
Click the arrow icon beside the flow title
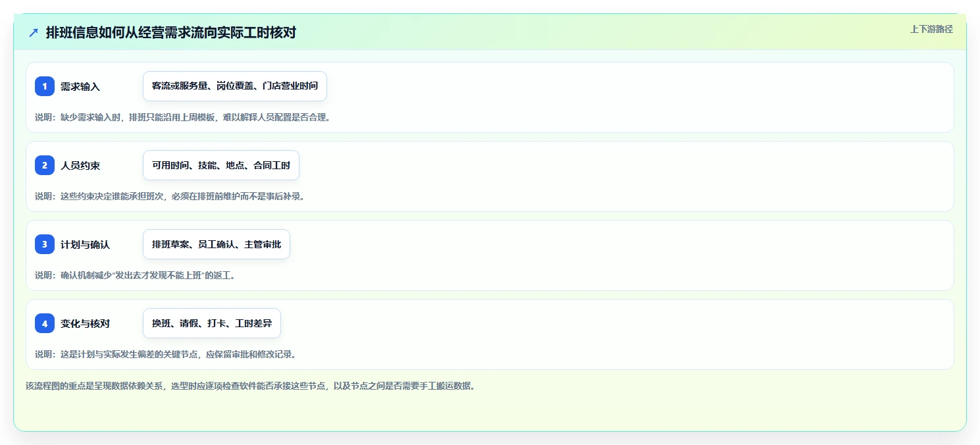34,33
